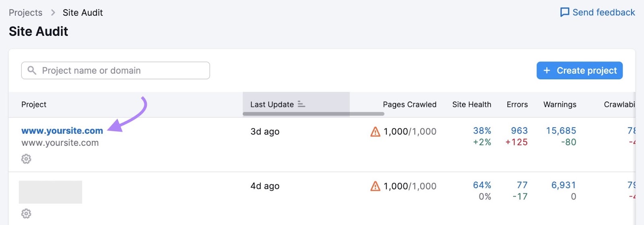Click warning triangle in the second project row
Screen dimensions: 644x225
pyautogui.click(x=375, y=186)
